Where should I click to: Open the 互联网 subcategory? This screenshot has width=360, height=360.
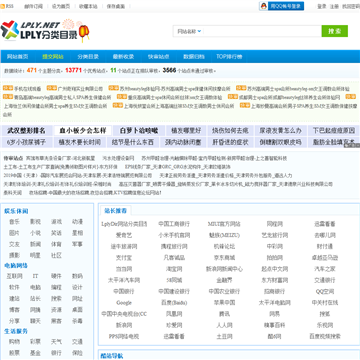14,276
